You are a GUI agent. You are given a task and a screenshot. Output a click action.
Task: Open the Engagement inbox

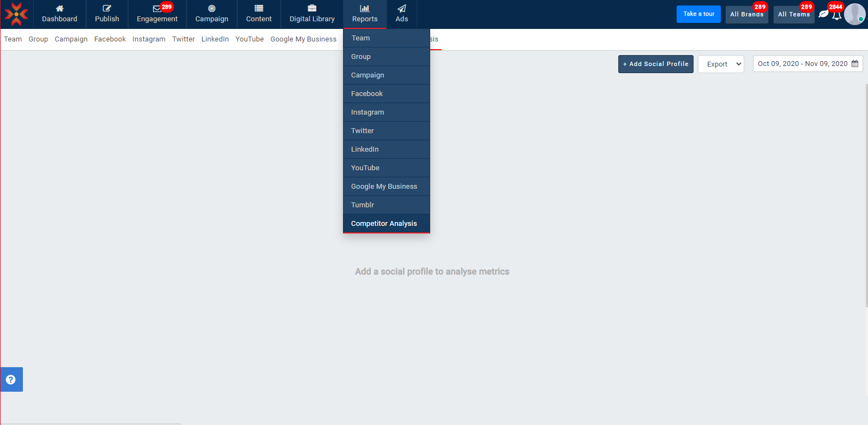pos(157,14)
